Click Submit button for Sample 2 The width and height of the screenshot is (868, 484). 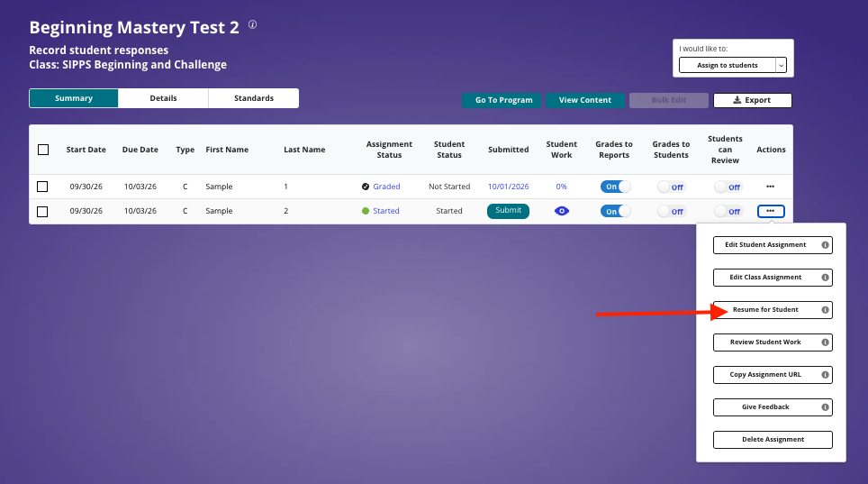click(x=508, y=211)
